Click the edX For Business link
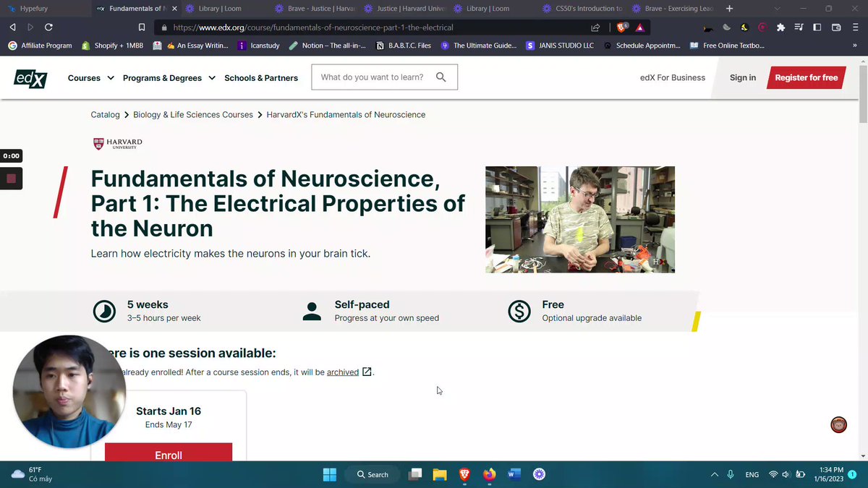 click(x=673, y=77)
